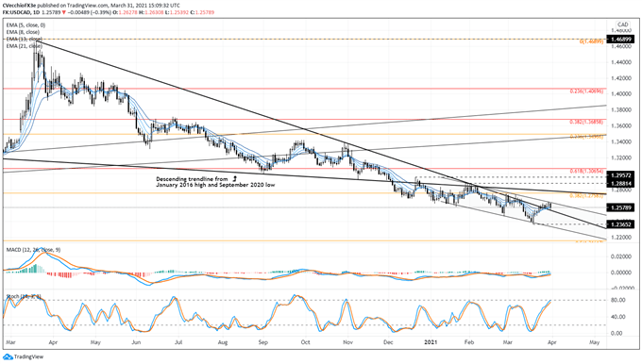Screen dimensions: 642x364
Task: Click the 1.28814 price axis tag
Action: [620, 184]
